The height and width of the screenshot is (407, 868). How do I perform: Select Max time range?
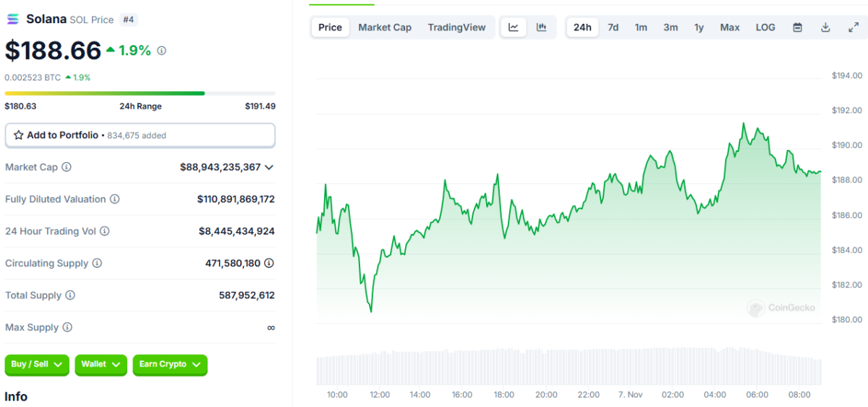click(x=730, y=28)
